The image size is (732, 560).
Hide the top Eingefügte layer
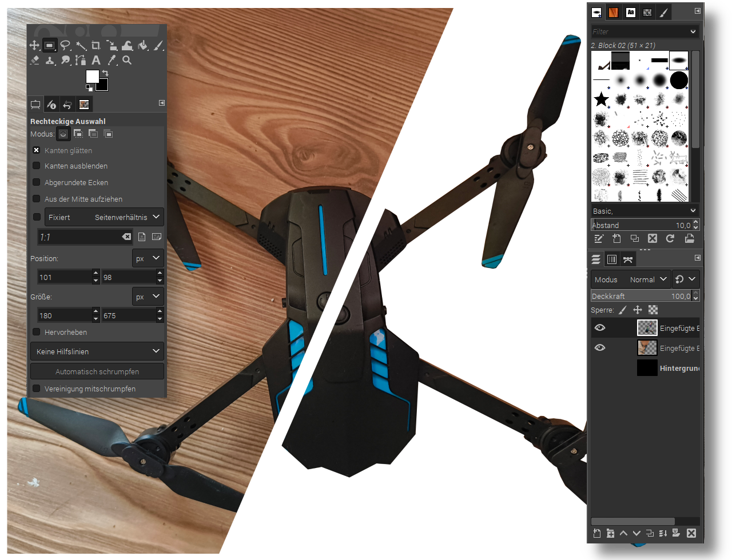600,327
